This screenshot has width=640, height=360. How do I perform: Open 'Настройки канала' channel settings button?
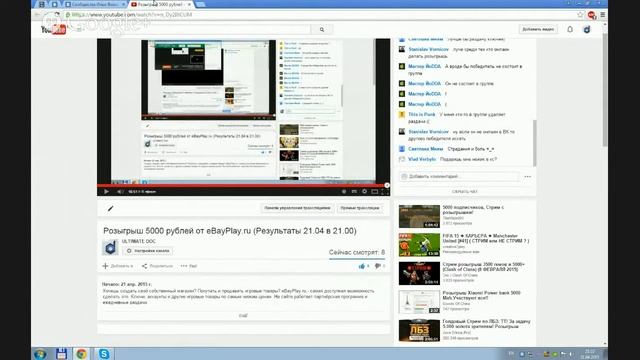(x=148, y=251)
